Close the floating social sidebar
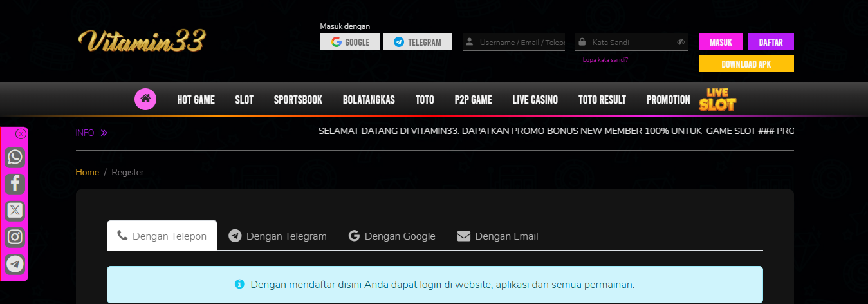Screen dimensions: 868x304 tap(21, 134)
